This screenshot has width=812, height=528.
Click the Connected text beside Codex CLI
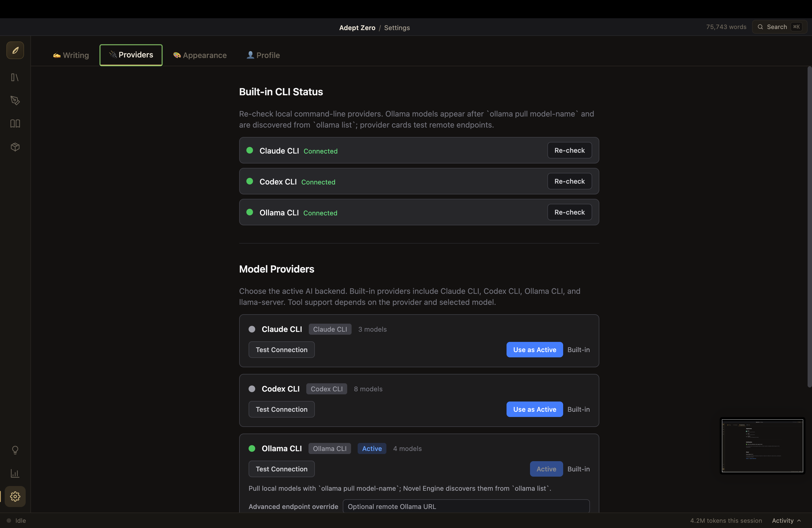pyautogui.click(x=318, y=182)
